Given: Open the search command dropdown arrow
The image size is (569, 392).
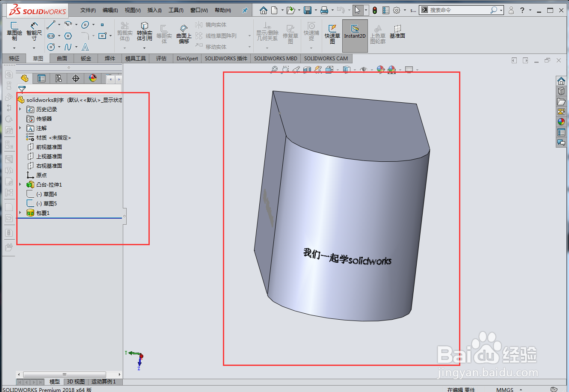Looking at the screenshot, I should pyautogui.click(x=501, y=10).
